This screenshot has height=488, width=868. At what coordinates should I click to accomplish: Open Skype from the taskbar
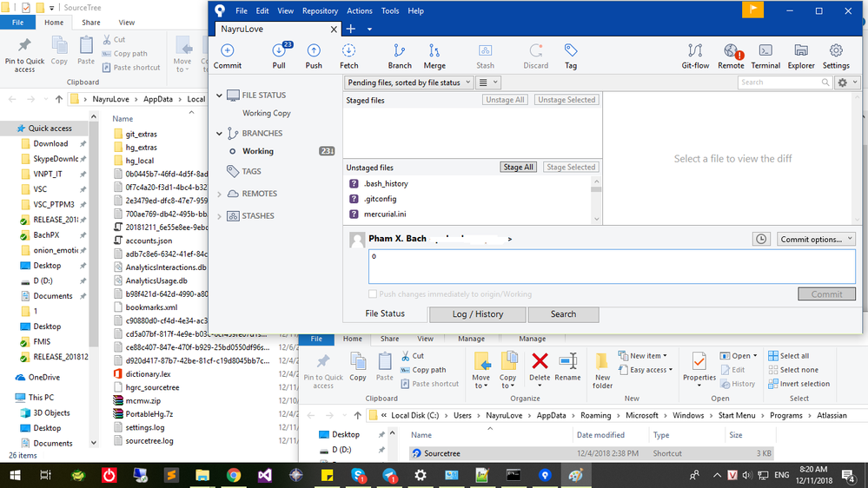(x=359, y=475)
